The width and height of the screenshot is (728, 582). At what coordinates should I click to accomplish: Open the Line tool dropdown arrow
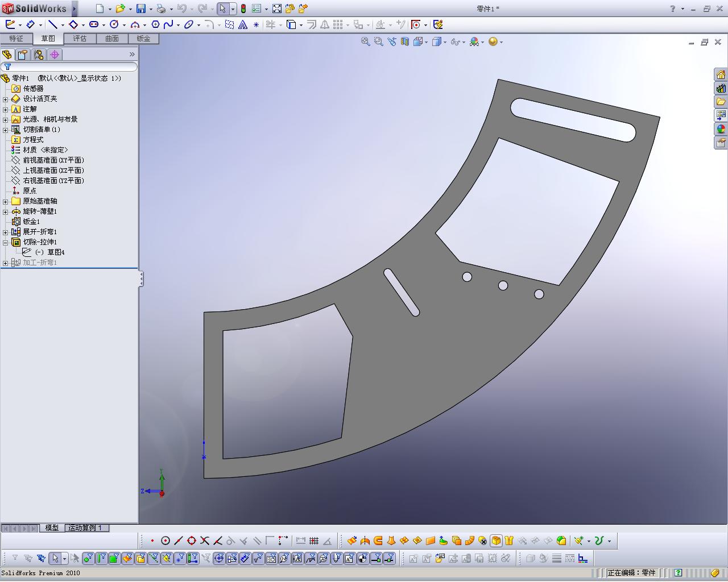(x=62, y=25)
